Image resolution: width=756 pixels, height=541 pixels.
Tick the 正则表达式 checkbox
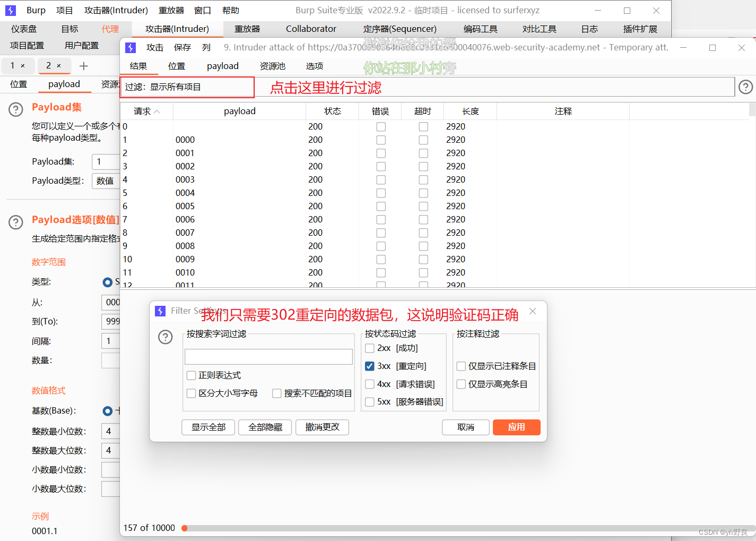(192, 375)
